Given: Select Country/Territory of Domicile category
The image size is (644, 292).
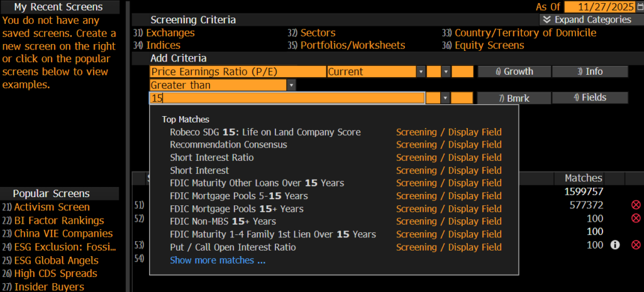Looking at the screenshot, I should [525, 33].
